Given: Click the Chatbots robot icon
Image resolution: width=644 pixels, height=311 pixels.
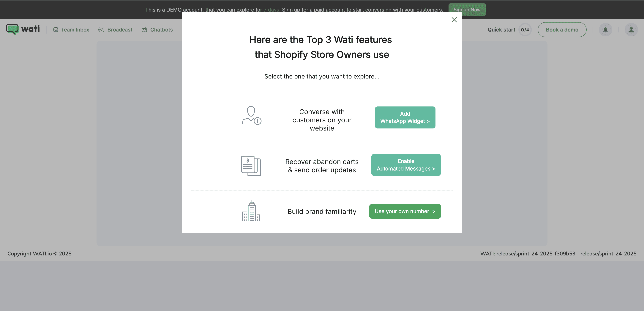Looking at the screenshot, I should click(144, 30).
